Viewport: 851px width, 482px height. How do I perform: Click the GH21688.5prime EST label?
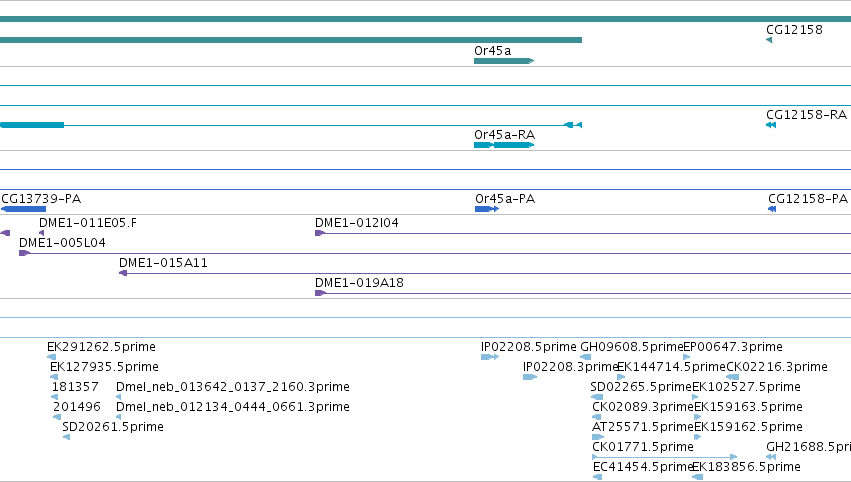808,447
